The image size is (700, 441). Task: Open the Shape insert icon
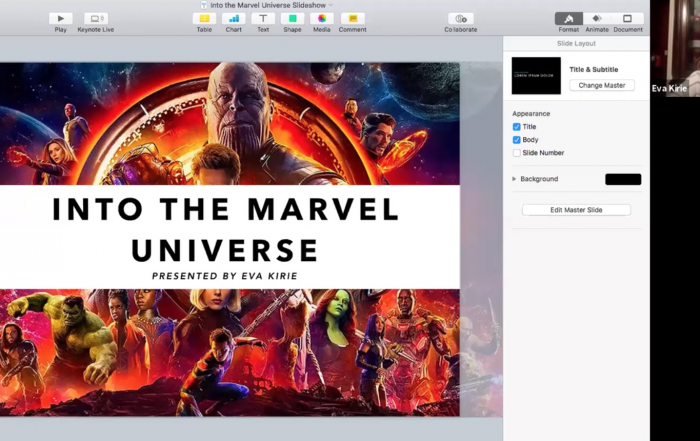pyautogui.click(x=292, y=18)
